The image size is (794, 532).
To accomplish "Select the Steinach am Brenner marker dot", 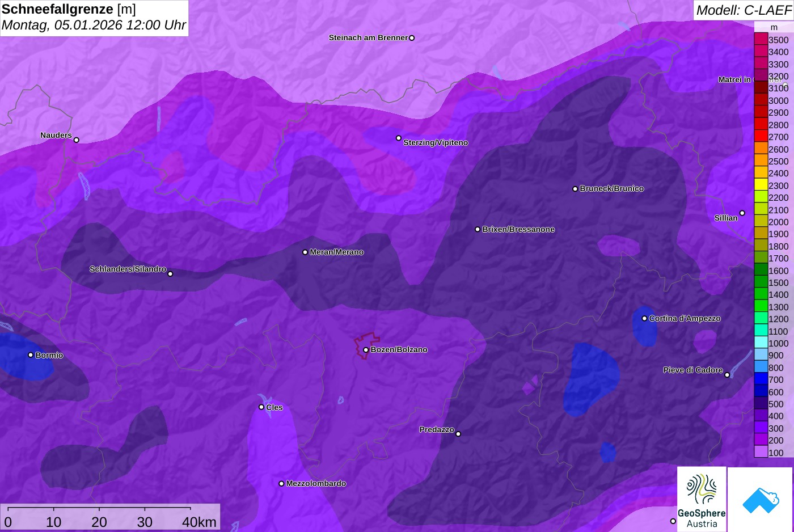I will coord(412,38).
